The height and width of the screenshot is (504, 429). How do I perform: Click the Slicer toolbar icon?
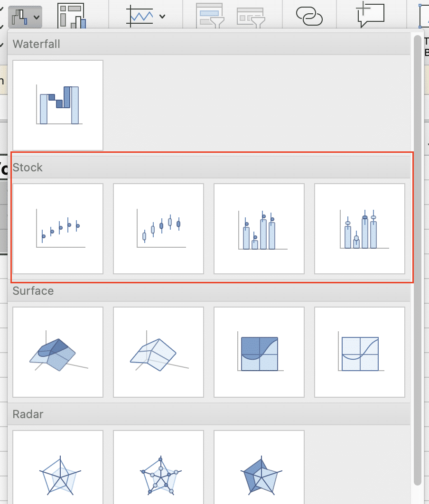tap(210, 16)
